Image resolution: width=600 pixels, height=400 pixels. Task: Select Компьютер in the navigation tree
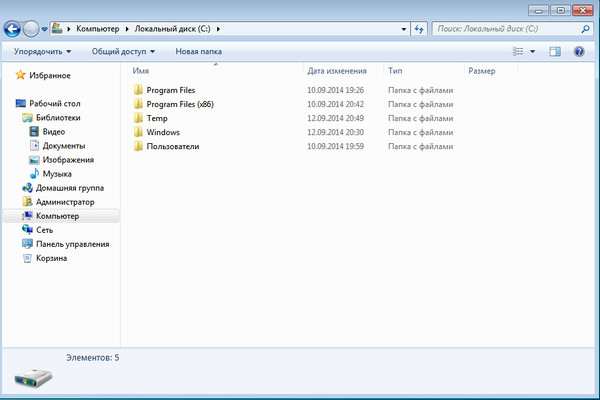57,216
